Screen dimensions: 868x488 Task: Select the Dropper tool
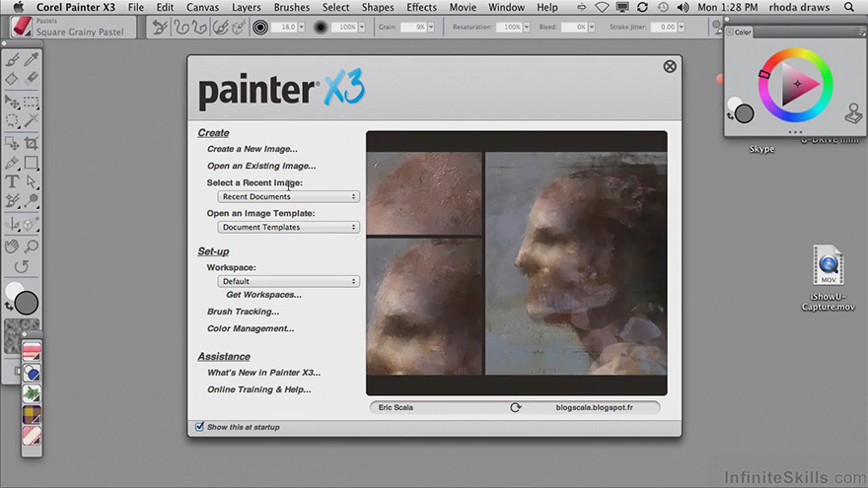click(x=32, y=59)
